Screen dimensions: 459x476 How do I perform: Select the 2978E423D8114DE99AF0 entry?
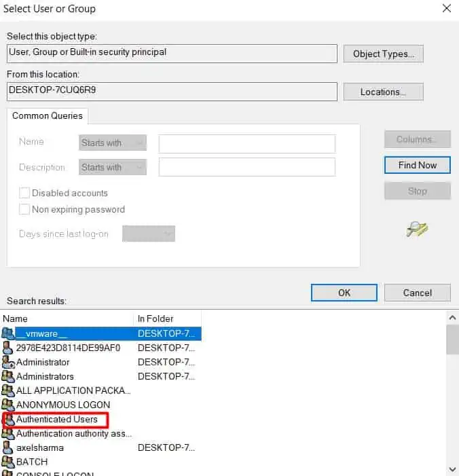pyautogui.click(x=68, y=348)
